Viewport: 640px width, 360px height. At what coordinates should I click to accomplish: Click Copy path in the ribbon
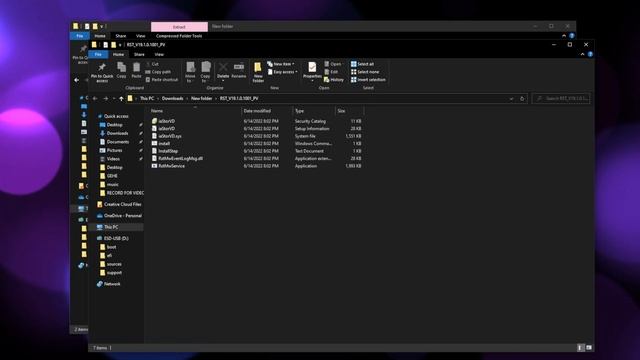click(x=158, y=72)
